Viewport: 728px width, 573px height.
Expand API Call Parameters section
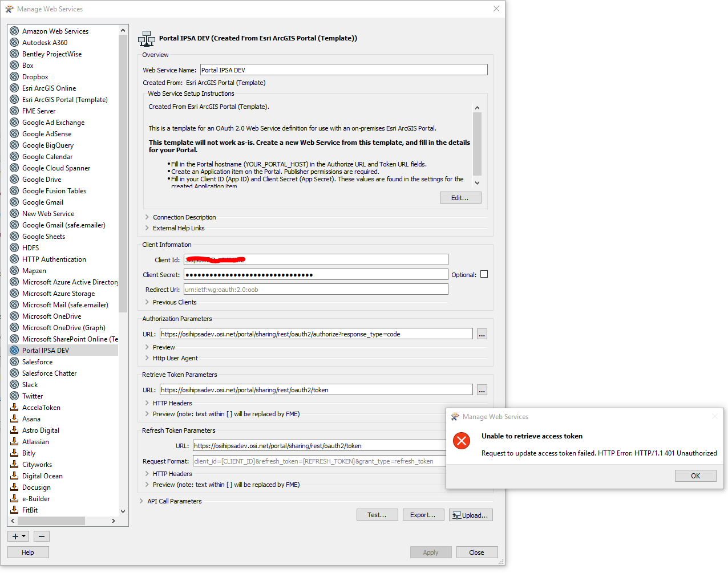(x=141, y=501)
